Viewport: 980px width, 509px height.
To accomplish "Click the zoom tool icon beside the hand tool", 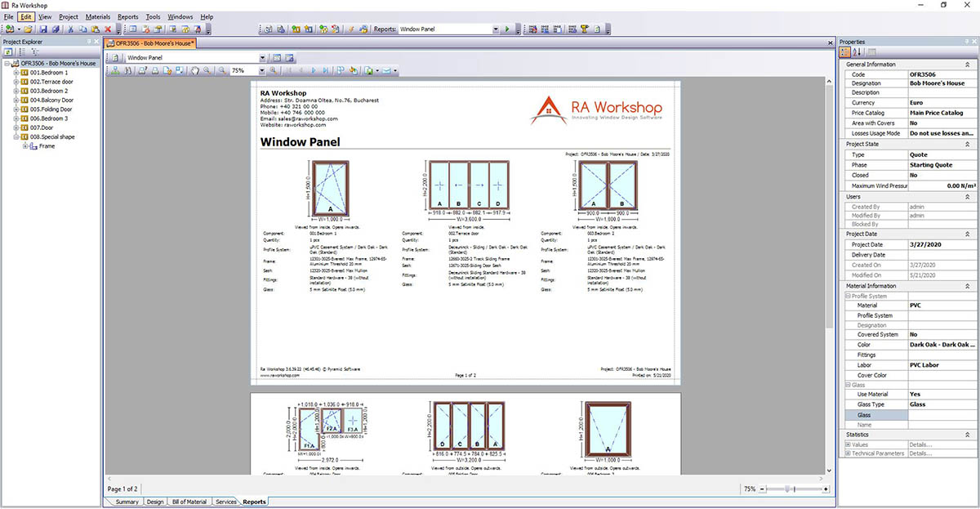I will [207, 71].
